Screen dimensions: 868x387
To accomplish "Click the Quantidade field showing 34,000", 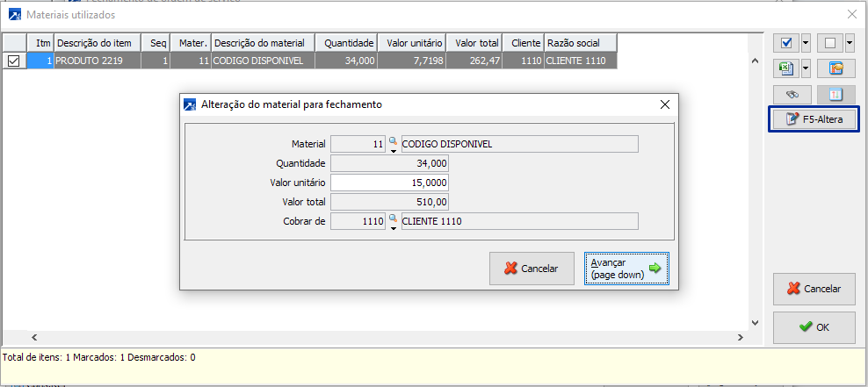I will click(390, 163).
